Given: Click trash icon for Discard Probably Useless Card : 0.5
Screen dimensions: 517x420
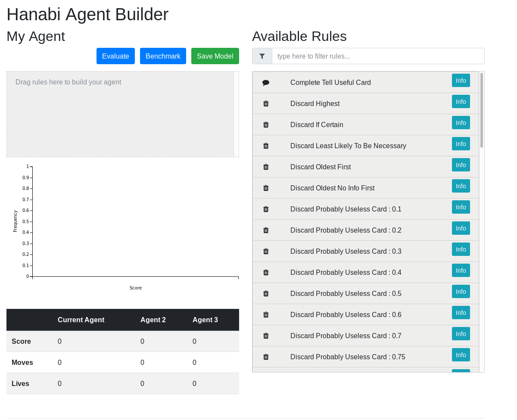Looking at the screenshot, I should click(266, 293).
